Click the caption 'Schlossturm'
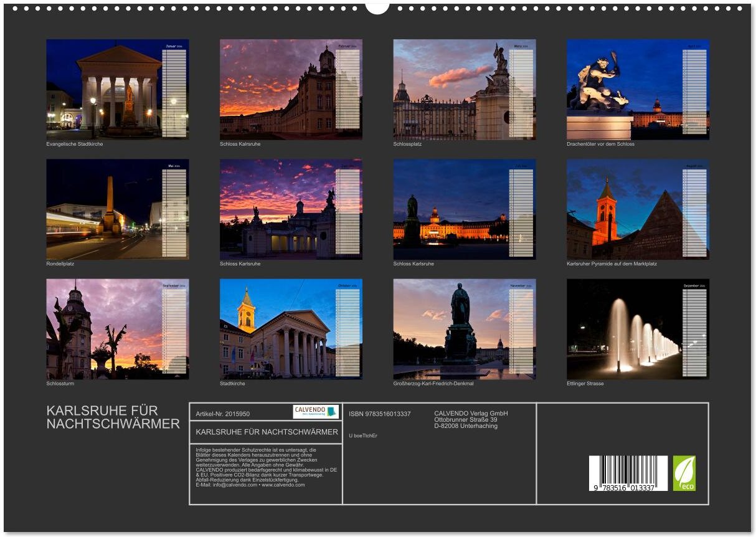The width and height of the screenshot is (756, 537). [x=60, y=383]
